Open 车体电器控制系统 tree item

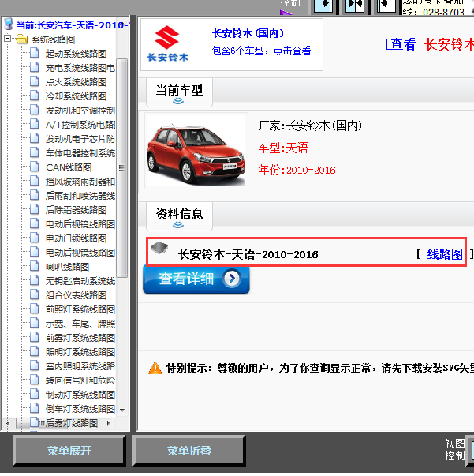[x=80, y=153]
